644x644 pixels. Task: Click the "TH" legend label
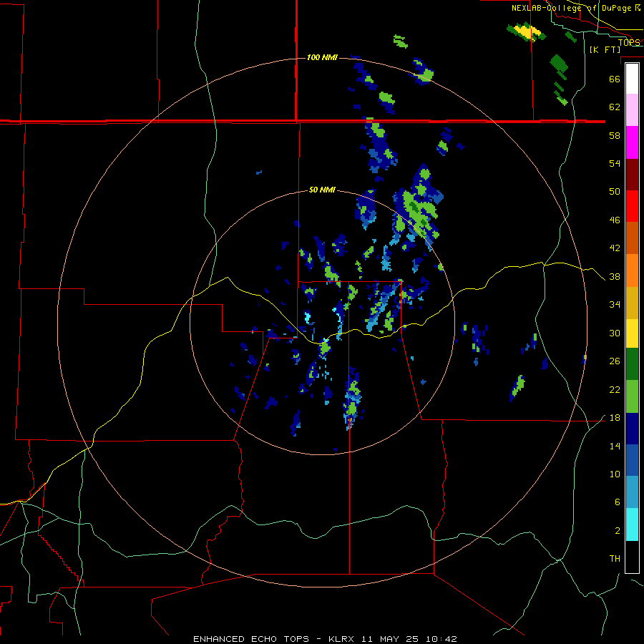615,559
